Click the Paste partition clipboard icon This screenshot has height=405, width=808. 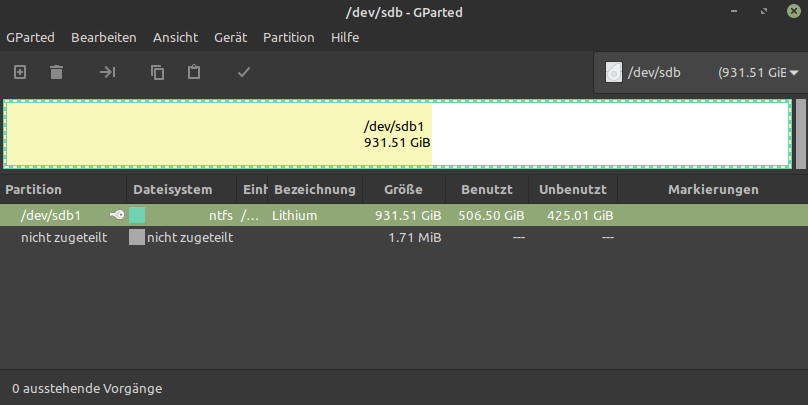click(x=194, y=72)
